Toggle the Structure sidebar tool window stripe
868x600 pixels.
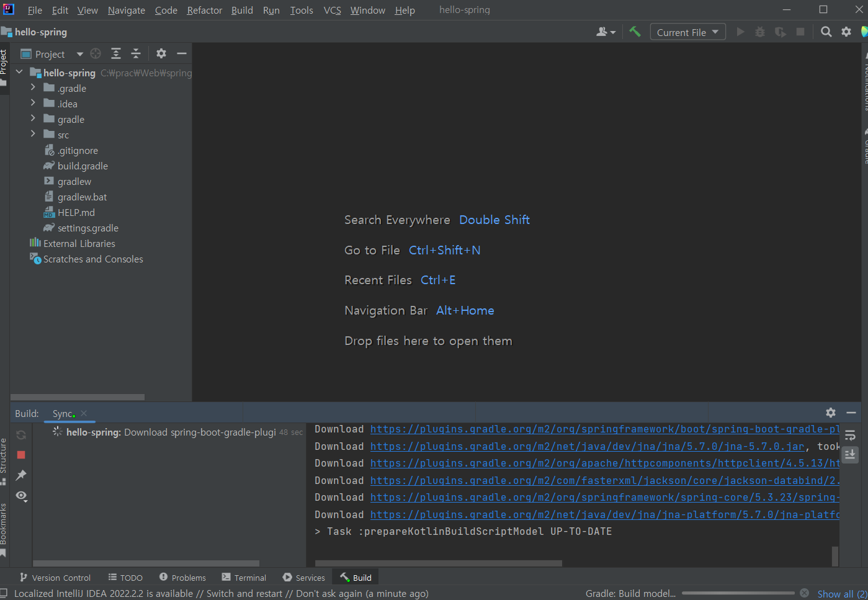tap(4, 460)
